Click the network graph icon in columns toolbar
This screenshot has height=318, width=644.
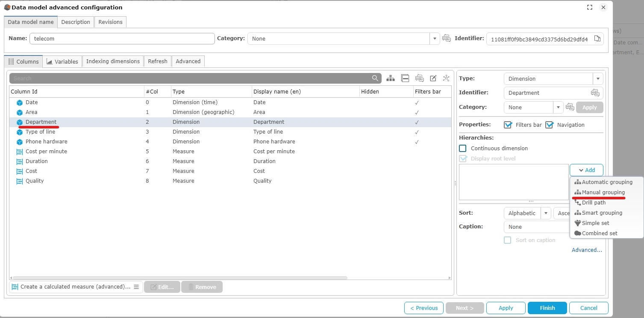click(446, 78)
